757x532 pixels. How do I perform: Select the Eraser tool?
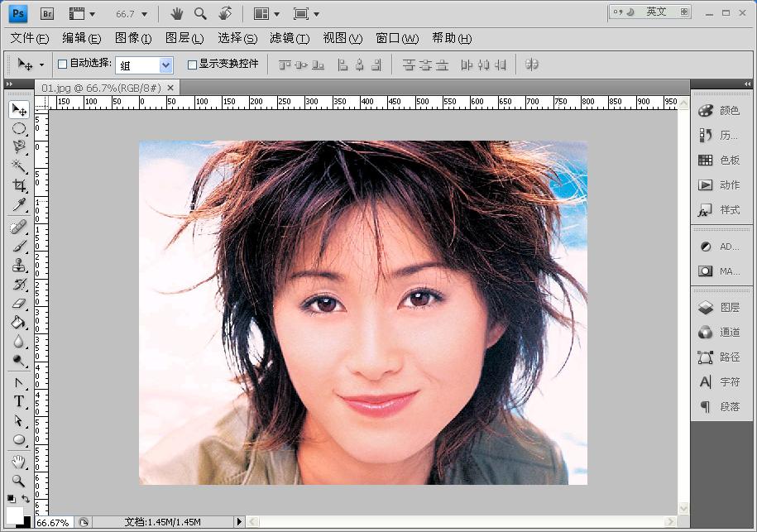(19, 304)
